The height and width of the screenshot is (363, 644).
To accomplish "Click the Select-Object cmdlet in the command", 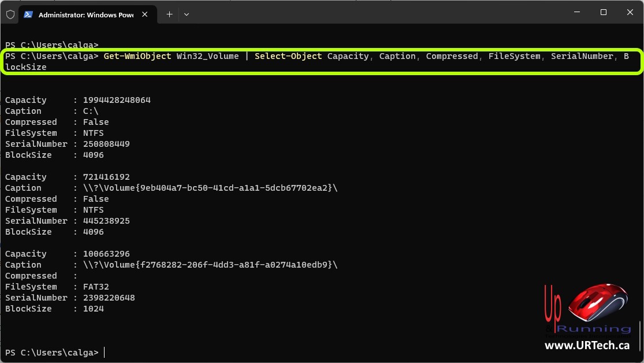I will 288,56.
